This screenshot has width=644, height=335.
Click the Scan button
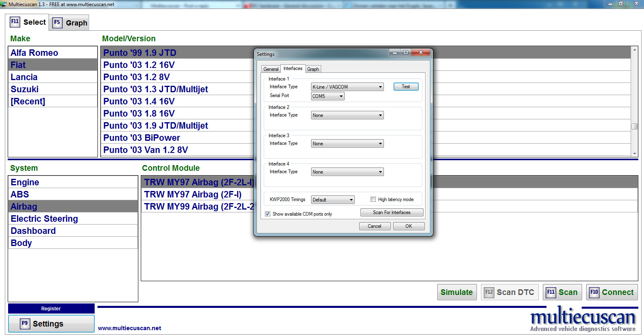[x=562, y=292]
